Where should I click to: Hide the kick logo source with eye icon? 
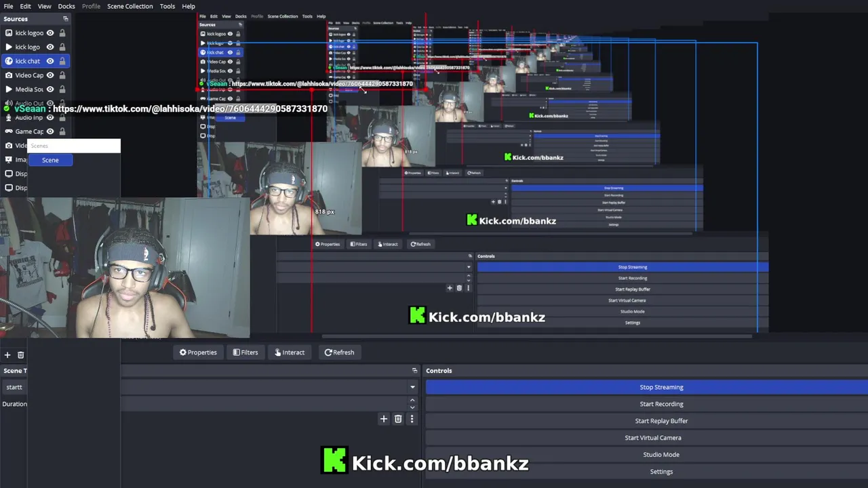click(x=50, y=47)
